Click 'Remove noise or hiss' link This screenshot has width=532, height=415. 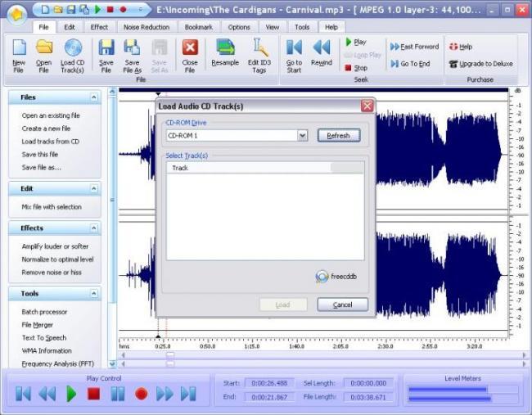[x=52, y=272]
